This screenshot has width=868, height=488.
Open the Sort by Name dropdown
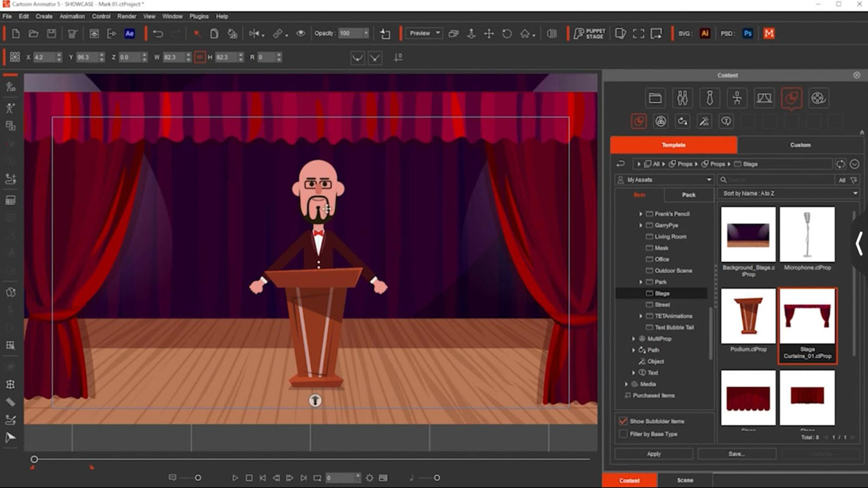coord(788,194)
